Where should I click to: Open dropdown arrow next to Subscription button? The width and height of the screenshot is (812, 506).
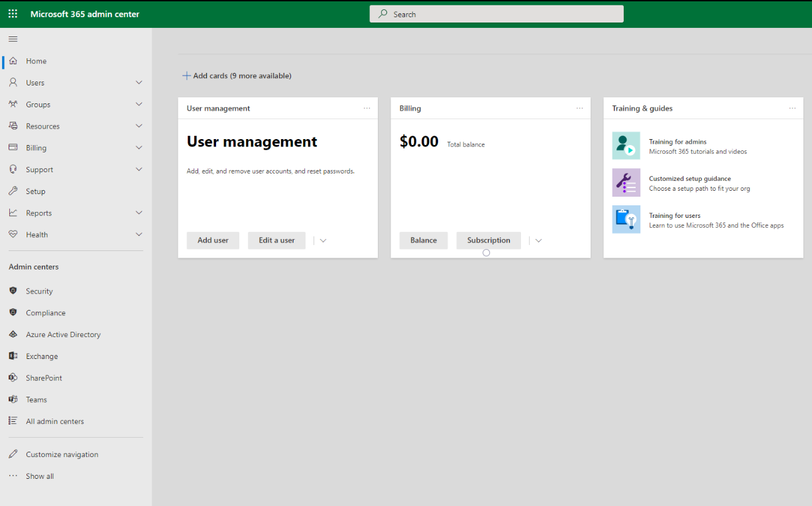click(538, 240)
